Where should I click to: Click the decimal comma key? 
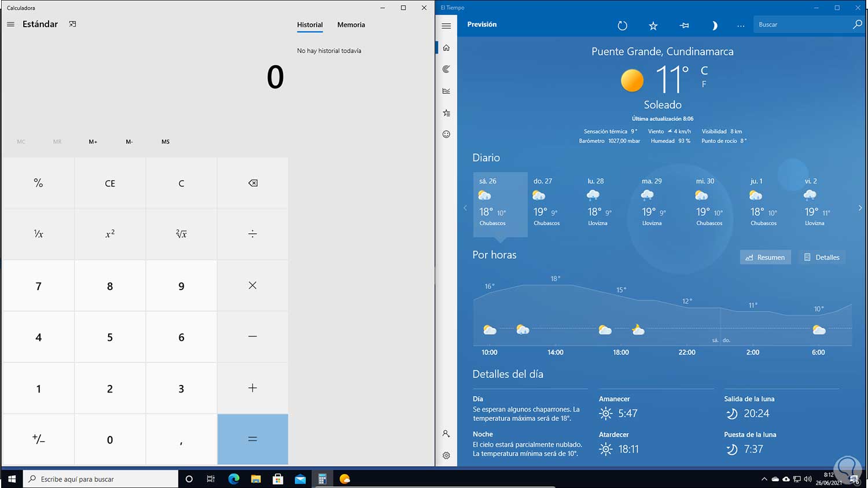(181, 439)
